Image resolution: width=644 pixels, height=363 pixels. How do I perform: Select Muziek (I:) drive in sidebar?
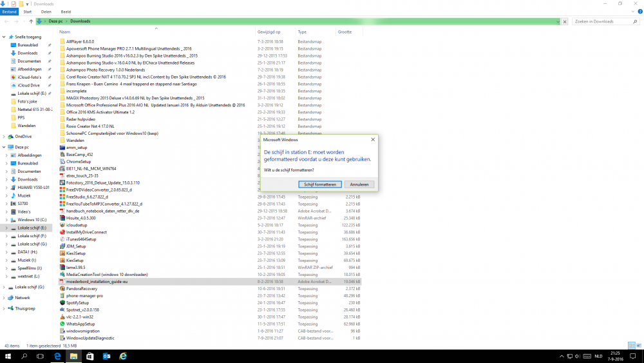coord(26,260)
